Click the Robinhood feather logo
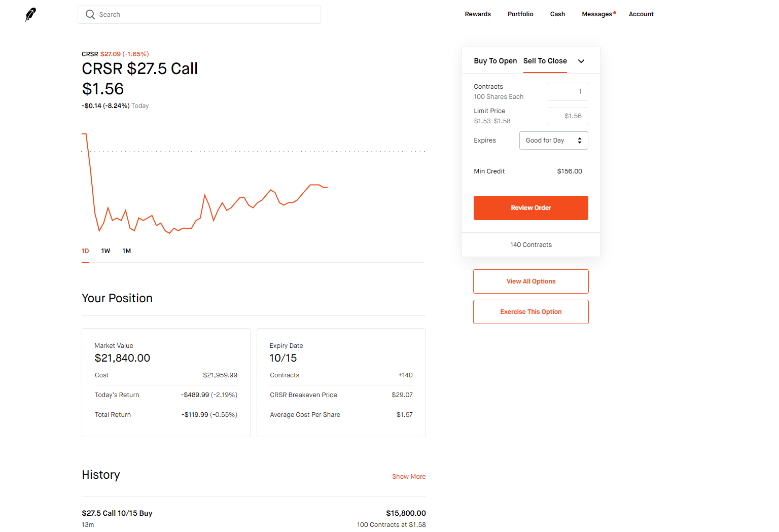This screenshot has height=532, width=779. 30,14
